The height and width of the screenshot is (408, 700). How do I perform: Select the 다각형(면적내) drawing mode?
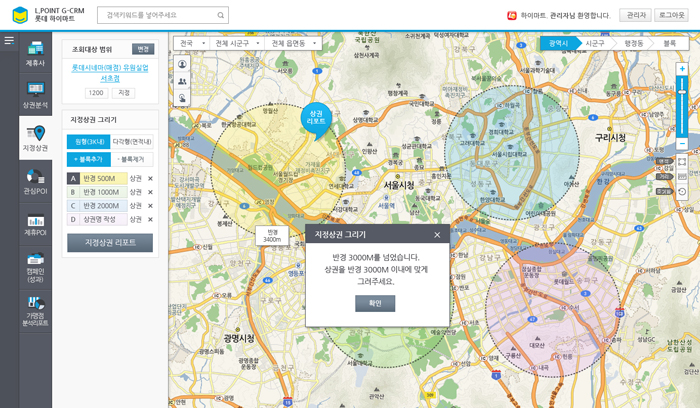pos(132,142)
